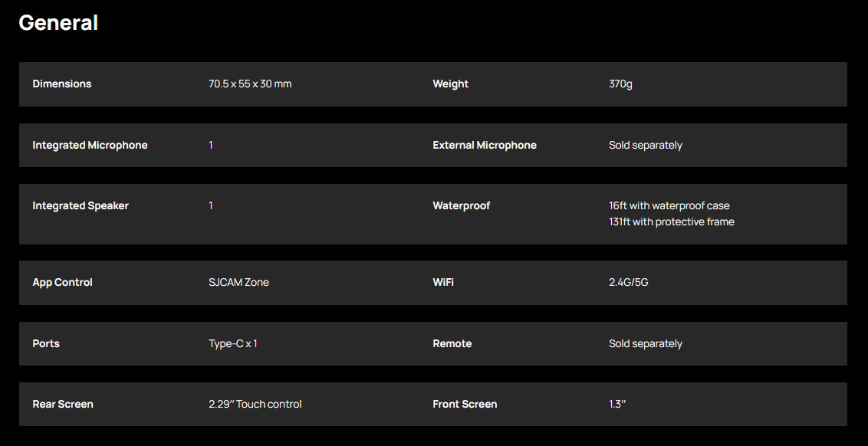Click the Weight label
Viewport: 868px width, 446px height.
pyautogui.click(x=450, y=84)
